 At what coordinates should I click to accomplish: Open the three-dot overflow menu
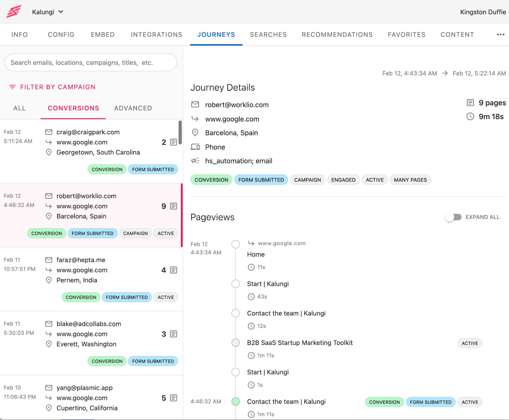(x=500, y=35)
